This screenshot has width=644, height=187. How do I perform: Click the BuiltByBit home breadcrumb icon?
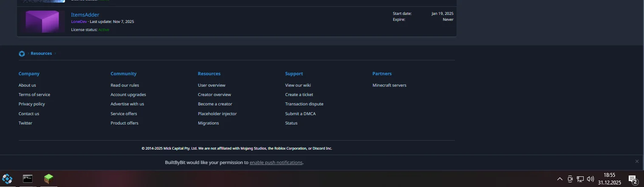(22, 54)
